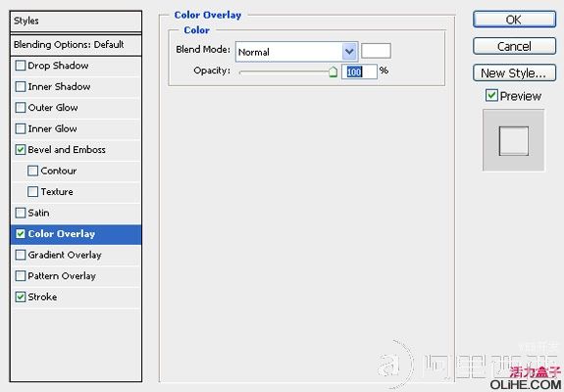The width and height of the screenshot is (564, 392).
Task: Select the Styles header item
Action: click(x=76, y=21)
